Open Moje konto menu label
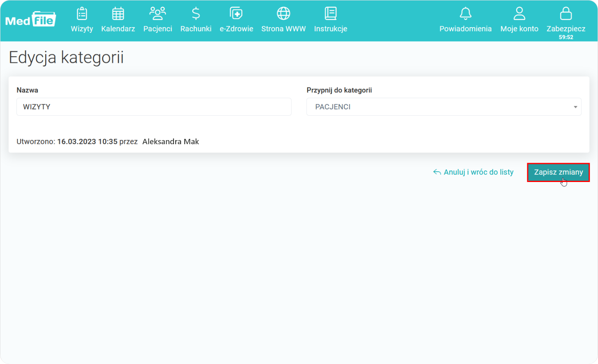 click(519, 29)
